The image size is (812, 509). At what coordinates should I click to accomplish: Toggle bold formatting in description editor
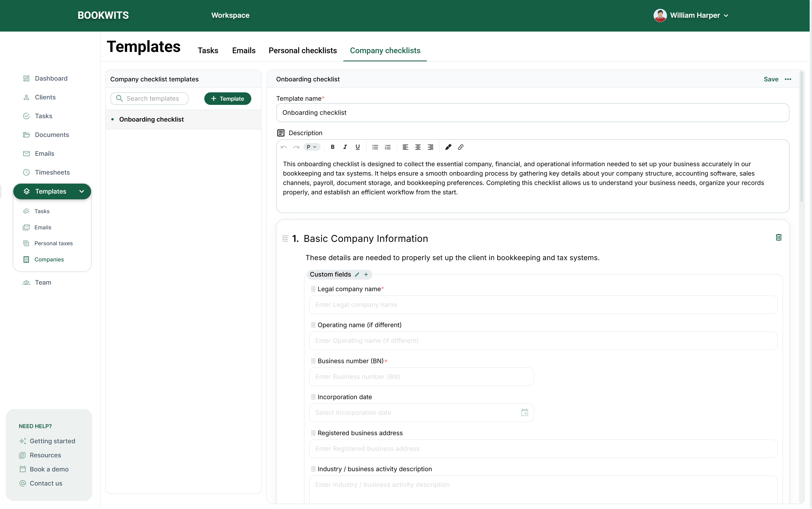tap(333, 147)
